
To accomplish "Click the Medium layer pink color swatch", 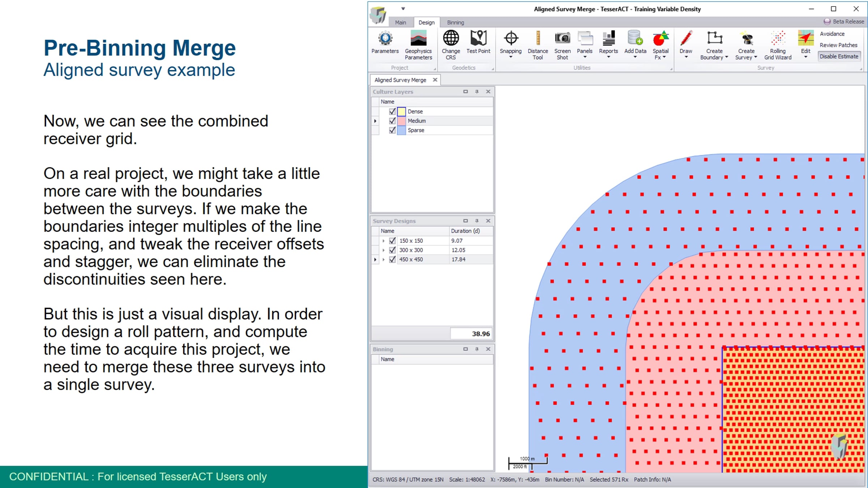I will 401,121.
